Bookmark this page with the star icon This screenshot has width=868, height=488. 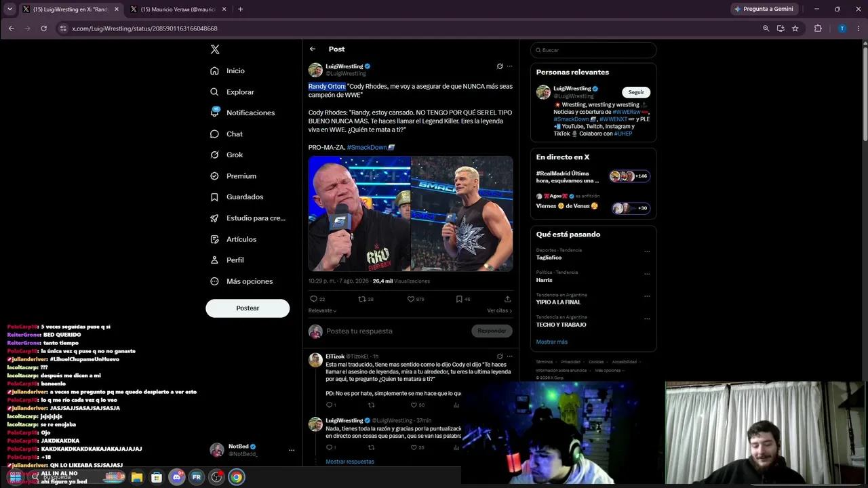795,28
